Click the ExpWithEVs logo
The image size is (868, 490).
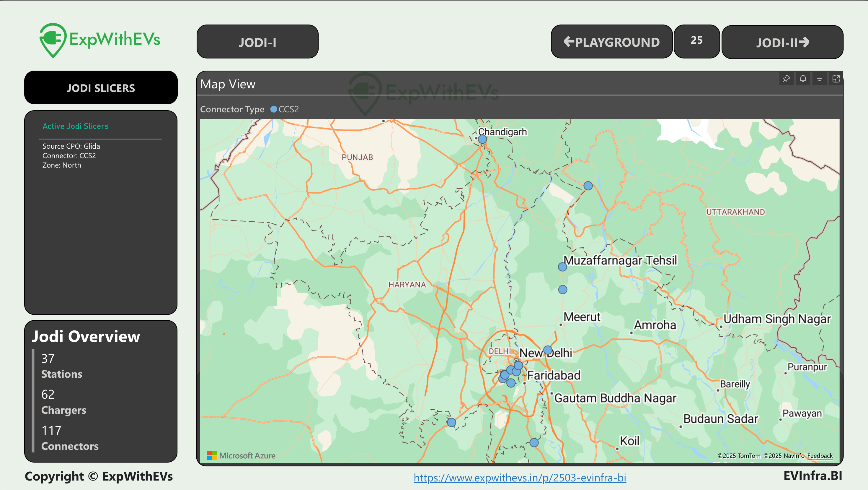pos(100,40)
